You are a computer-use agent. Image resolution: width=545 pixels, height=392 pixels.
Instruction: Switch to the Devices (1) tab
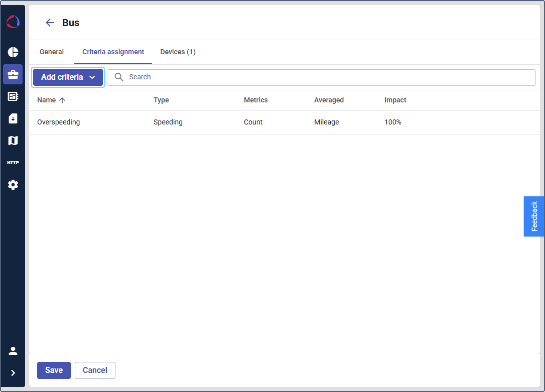178,52
